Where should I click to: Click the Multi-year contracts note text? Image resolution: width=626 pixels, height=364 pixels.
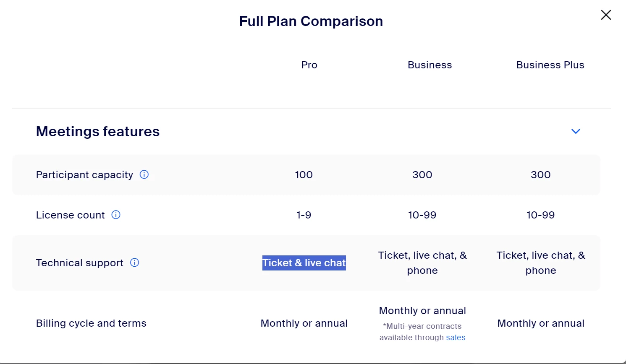tap(422, 332)
